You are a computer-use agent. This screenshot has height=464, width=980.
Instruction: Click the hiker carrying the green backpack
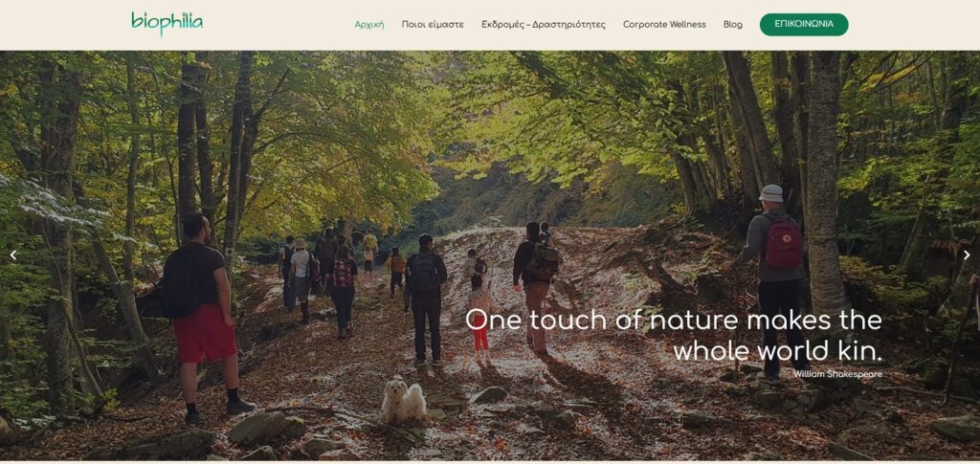coord(535,287)
